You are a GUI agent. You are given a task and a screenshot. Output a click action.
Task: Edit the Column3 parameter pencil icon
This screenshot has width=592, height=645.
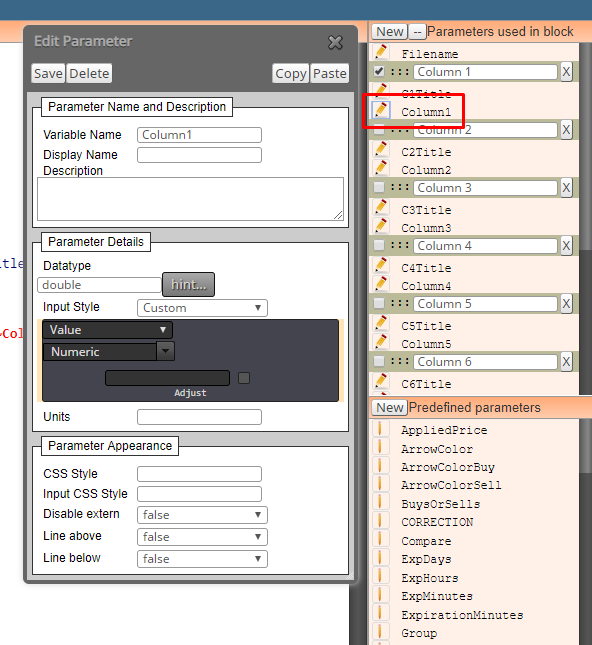[381, 226]
